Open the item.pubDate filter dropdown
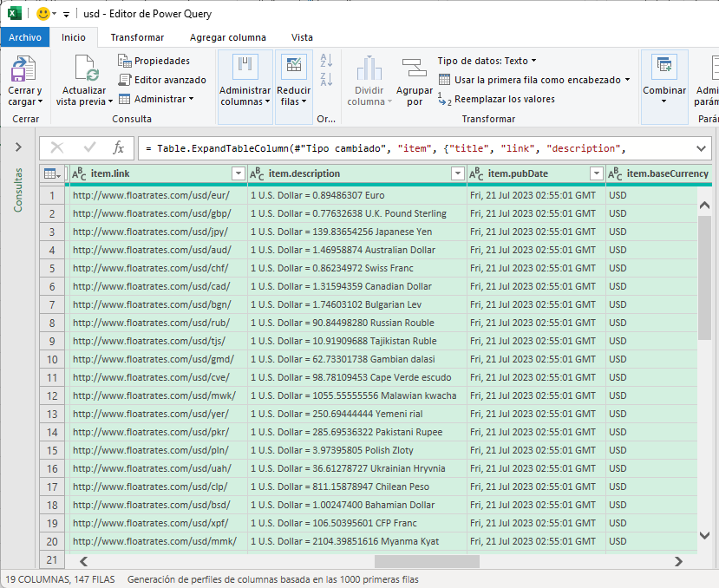719x588 pixels. (x=596, y=173)
